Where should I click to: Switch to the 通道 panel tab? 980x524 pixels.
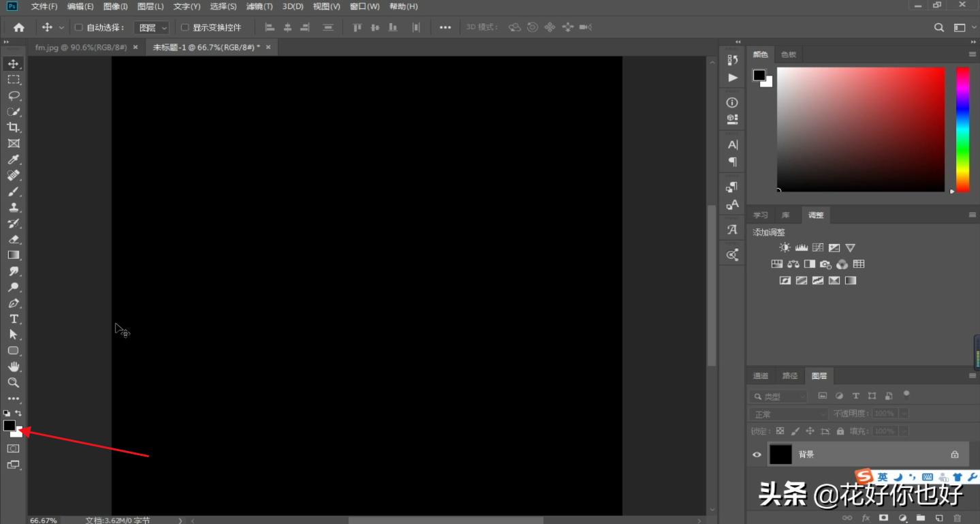(x=761, y=376)
